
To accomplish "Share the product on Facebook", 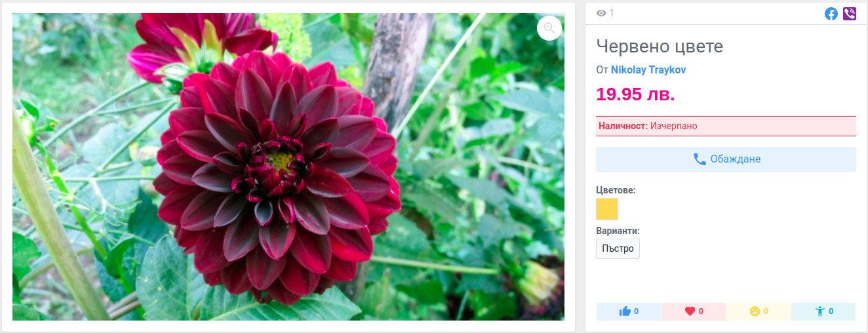I will point(831,14).
